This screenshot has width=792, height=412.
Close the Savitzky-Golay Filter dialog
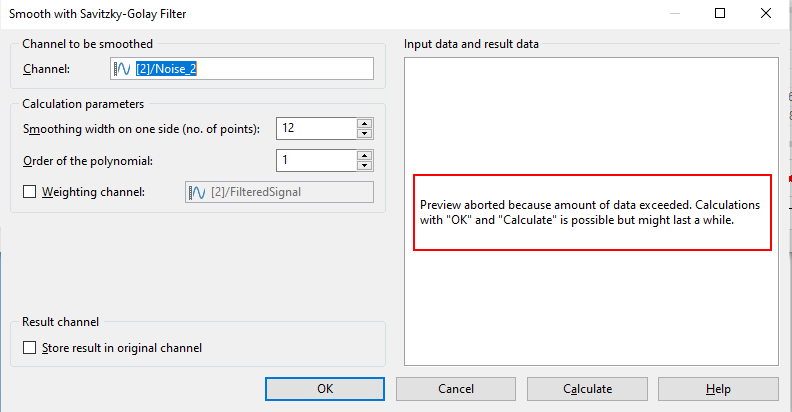click(765, 14)
